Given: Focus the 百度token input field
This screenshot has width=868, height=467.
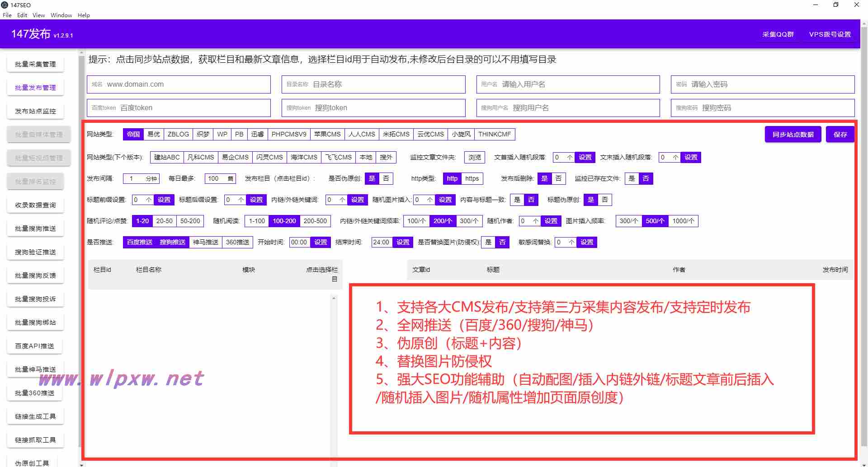Looking at the screenshot, I should 179,108.
